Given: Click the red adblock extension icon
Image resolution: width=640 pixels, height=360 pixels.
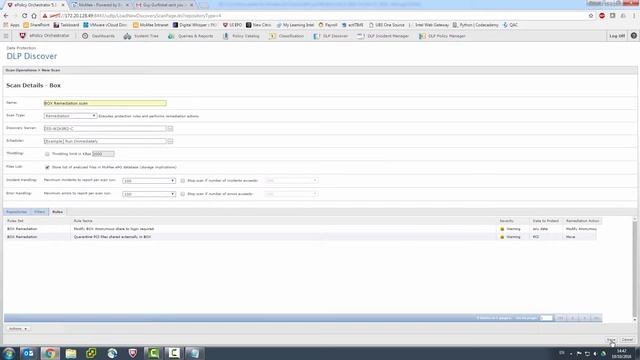Looking at the screenshot, I should (x=602, y=16).
